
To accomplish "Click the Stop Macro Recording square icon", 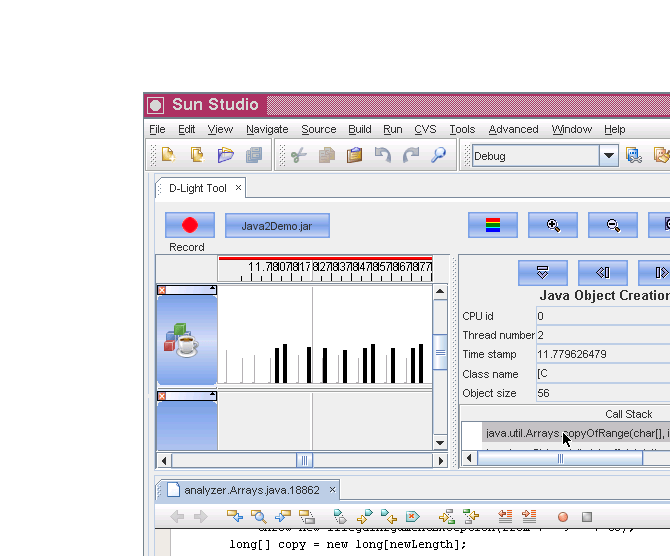I will [587, 517].
